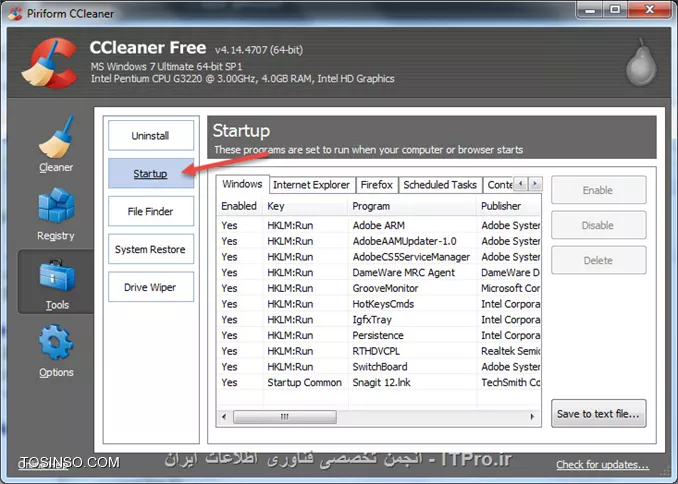Select the Adobe ARM startup entry
This screenshot has width=678, height=484.
[379, 225]
